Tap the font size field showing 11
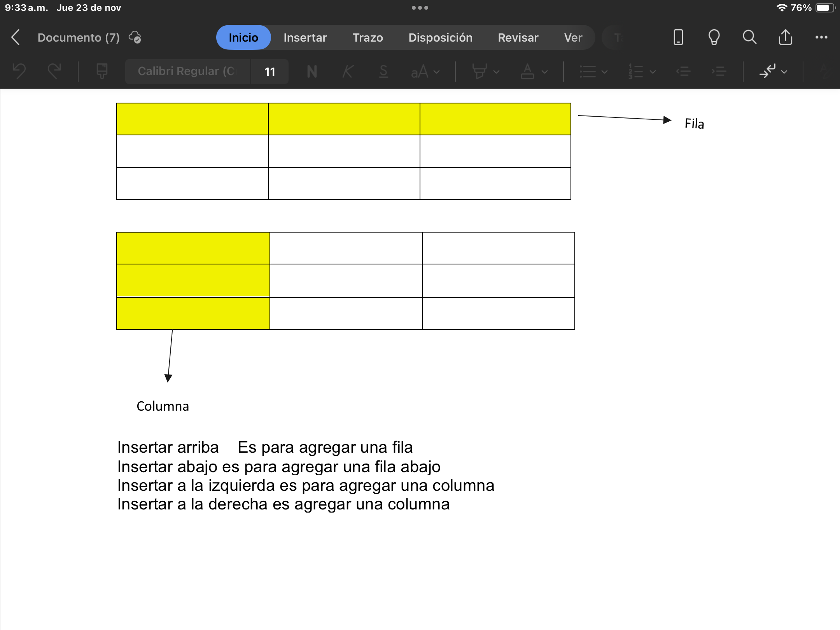Viewport: 840px width, 630px height. coord(269,71)
